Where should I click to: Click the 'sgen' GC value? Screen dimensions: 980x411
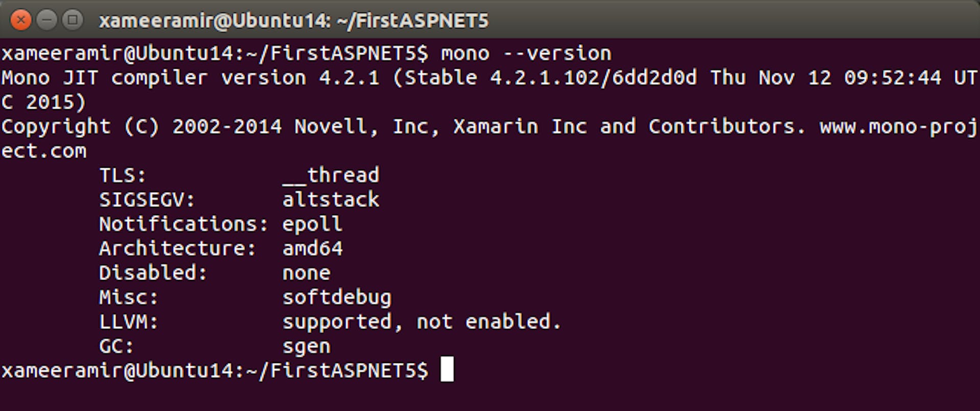(x=306, y=347)
